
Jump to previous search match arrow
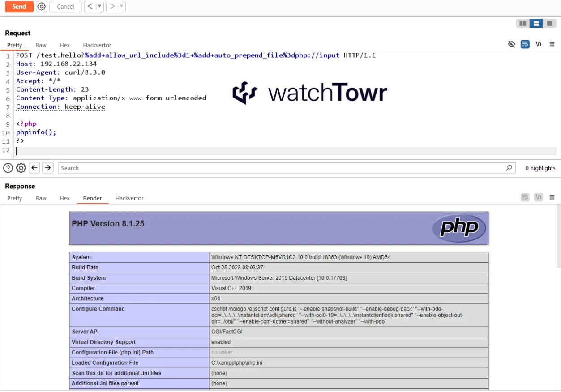pyautogui.click(x=34, y=168)
